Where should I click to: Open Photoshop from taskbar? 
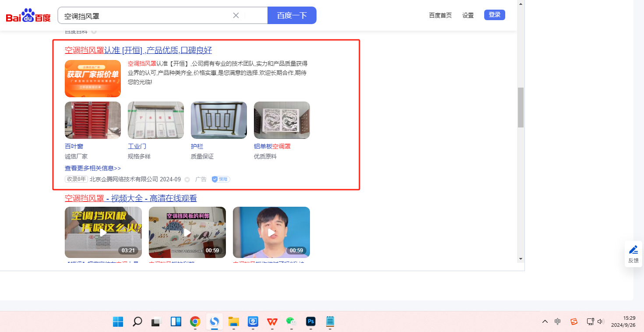tap(311, 322)
